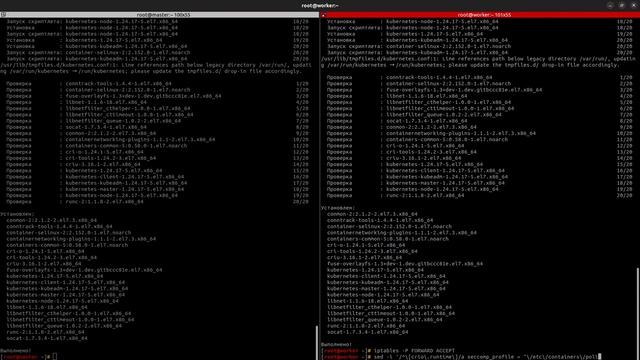
Task: Click the scrollbar thumb of the worker pane
Action: coord(638,313)
